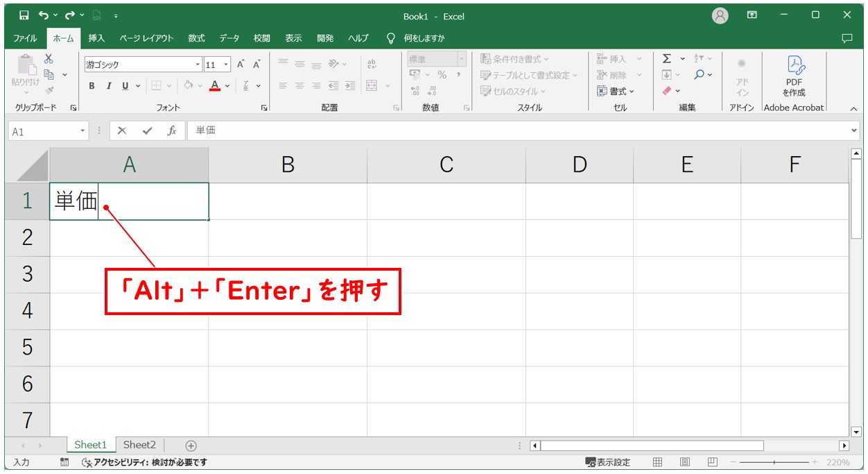Switch to Page Break Preview icon
868x474 pixels.
point(713,462)
